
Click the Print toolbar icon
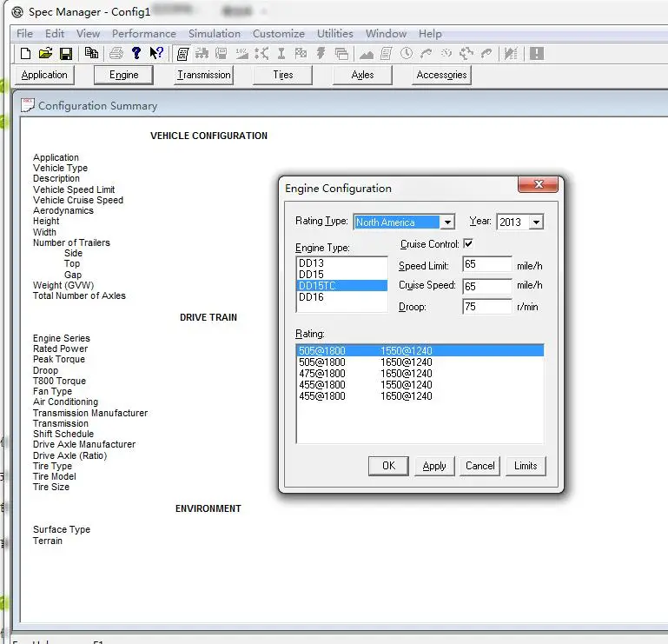(116, 54)
